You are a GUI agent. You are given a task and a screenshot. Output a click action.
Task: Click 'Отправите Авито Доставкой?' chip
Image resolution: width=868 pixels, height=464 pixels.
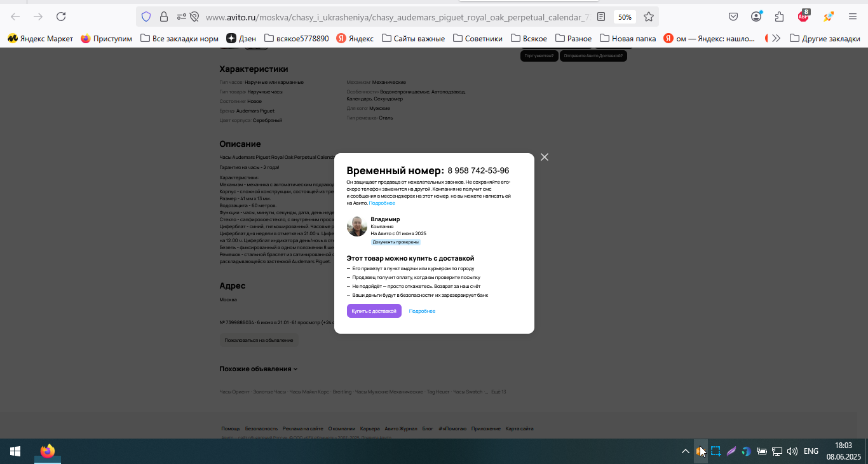[x=593, y=56]
